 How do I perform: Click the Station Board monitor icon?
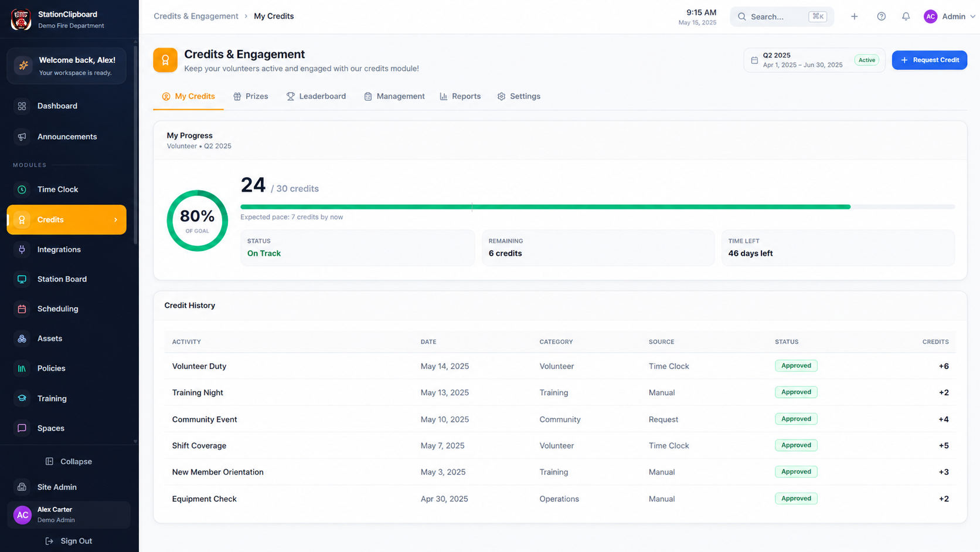pyautogui.click(x=22, y=279)
